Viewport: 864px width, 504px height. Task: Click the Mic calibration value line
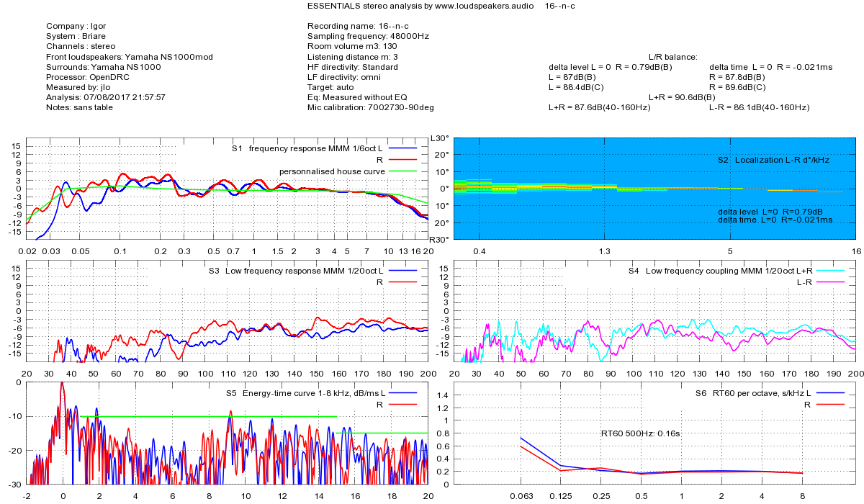pos(370,107)
